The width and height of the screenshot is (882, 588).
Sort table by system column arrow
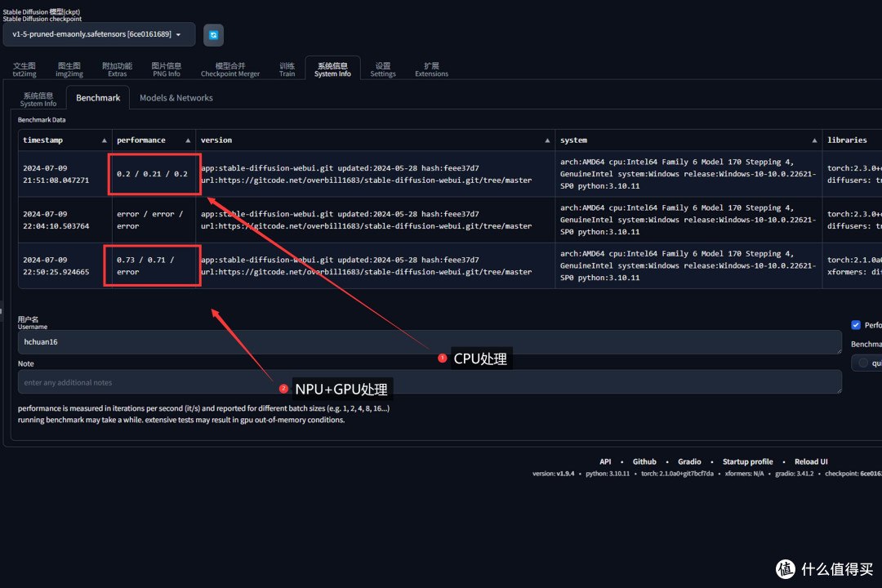[814, 140]
